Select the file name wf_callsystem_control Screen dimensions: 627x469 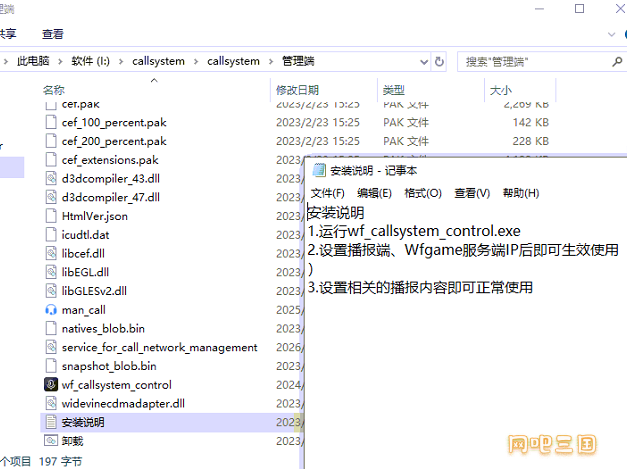click(117, 385)
